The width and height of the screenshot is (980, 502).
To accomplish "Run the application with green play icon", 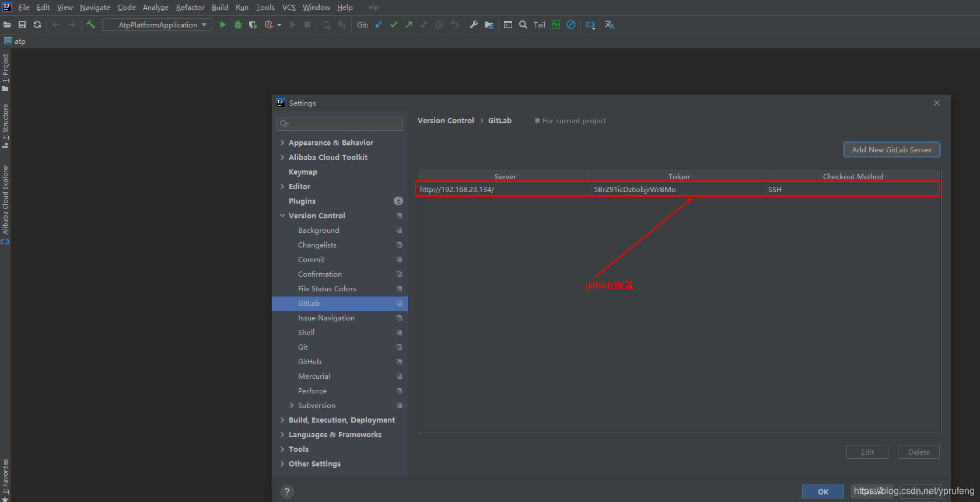I will pos(223,25).
